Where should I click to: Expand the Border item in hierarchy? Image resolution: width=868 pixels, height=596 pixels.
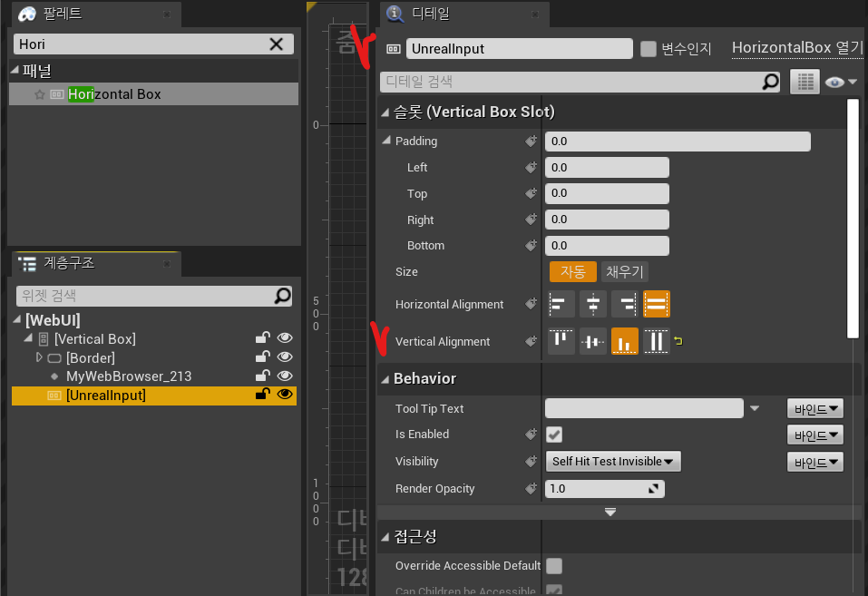pyautogui.click(x=39, y=357)
